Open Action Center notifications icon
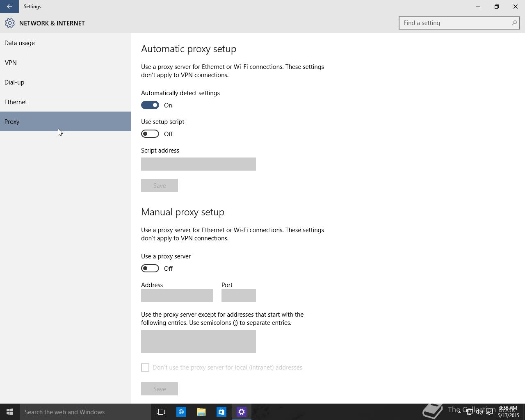 pos(489,412)
